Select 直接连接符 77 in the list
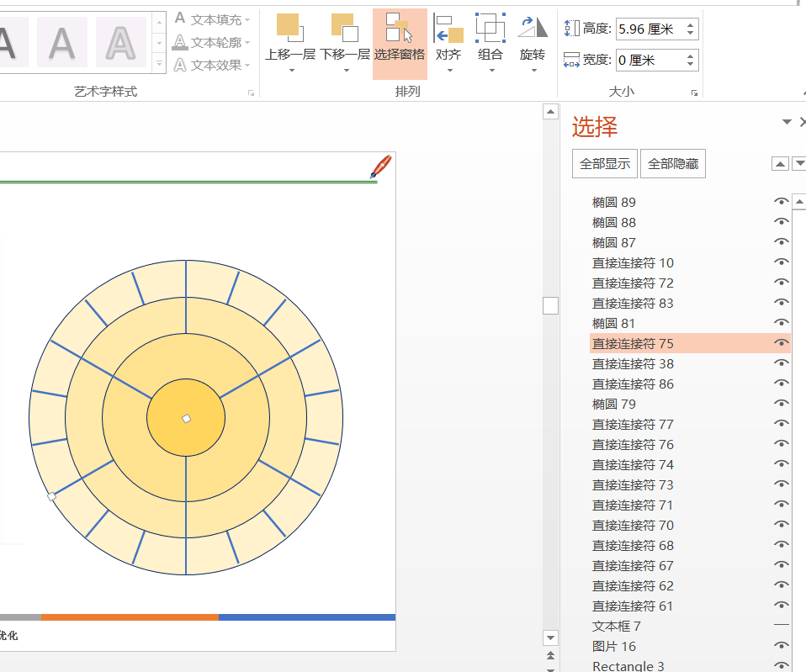The width and height of the screenshot is (806, 672). (633, 425)
